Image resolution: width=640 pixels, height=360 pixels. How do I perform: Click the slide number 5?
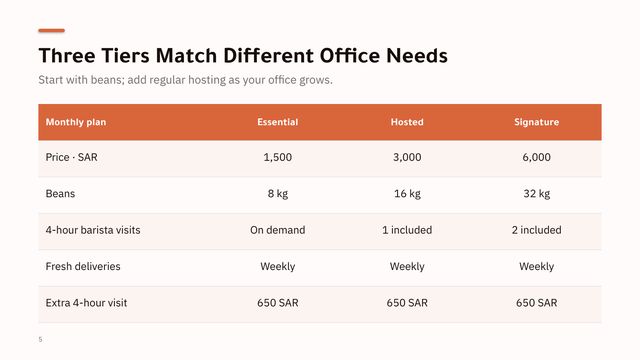(40, 339)
